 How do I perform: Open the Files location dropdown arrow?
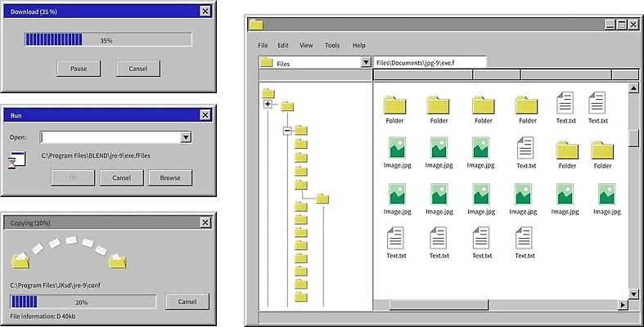tap(365, 63)
